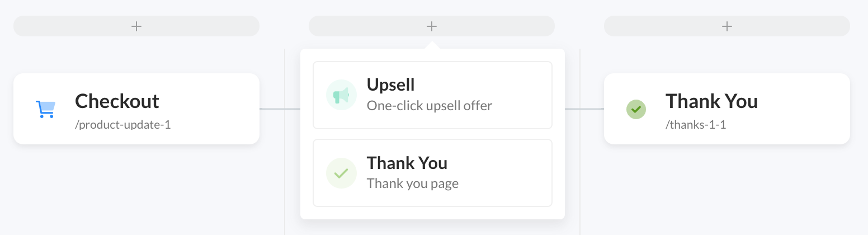Click the Upsell heading in the popup
This screenshot has height=235, width=868.
pos(391,84)
